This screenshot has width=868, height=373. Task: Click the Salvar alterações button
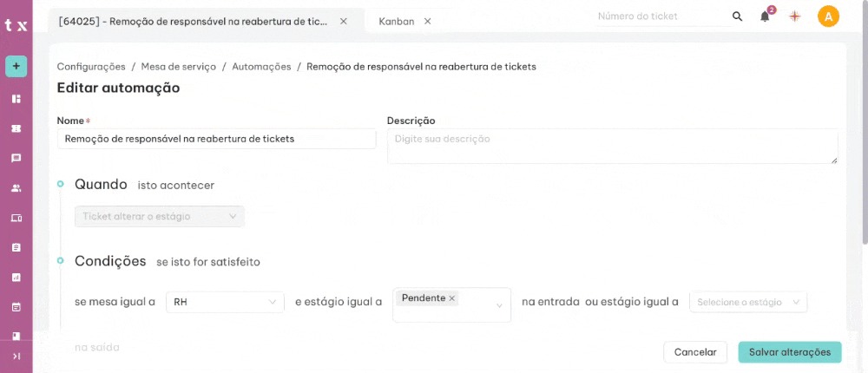click(790, 352)
